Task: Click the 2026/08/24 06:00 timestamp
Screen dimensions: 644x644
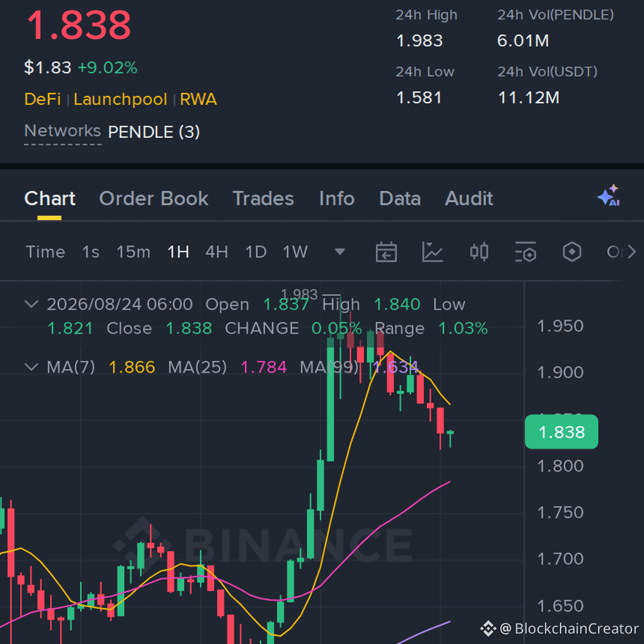Action: point(119,304)
